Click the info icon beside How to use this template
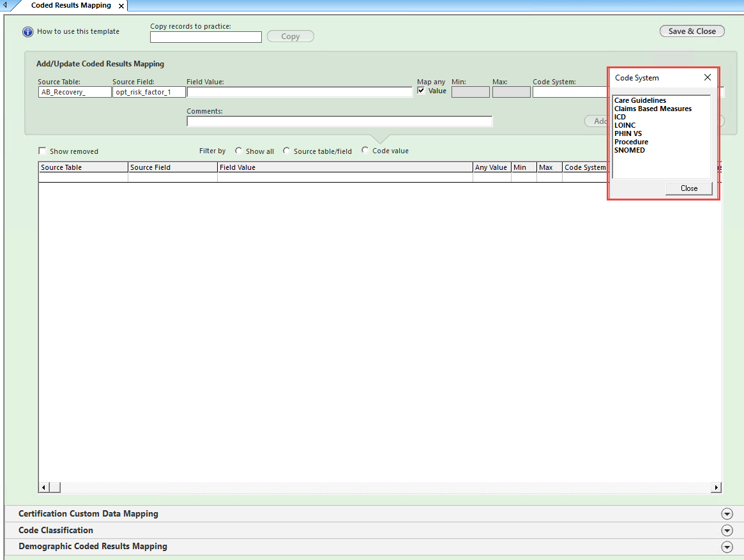744x560 pixels. (28, 32)
